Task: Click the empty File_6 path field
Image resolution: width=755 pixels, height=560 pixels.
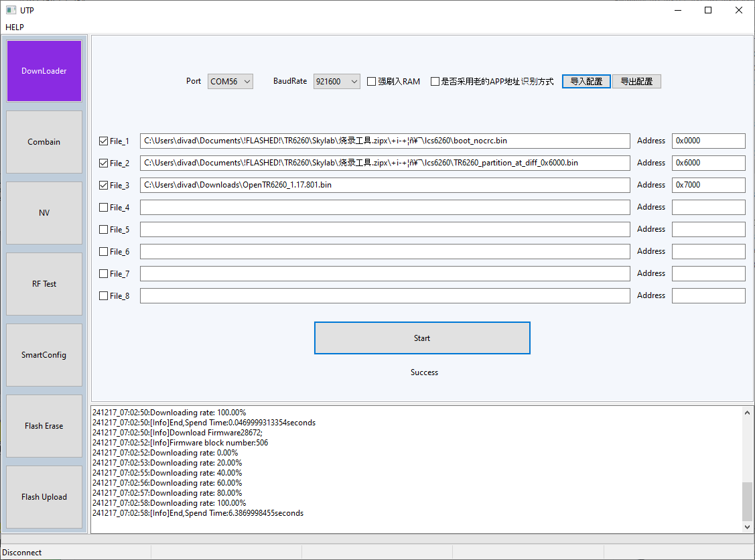Action: click(385, 252)
